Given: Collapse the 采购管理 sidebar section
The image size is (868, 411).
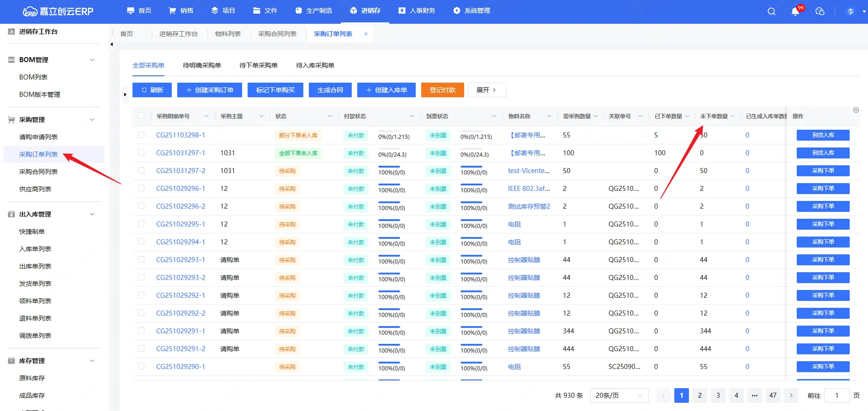Looking at the screenshot, I should 92,120.
